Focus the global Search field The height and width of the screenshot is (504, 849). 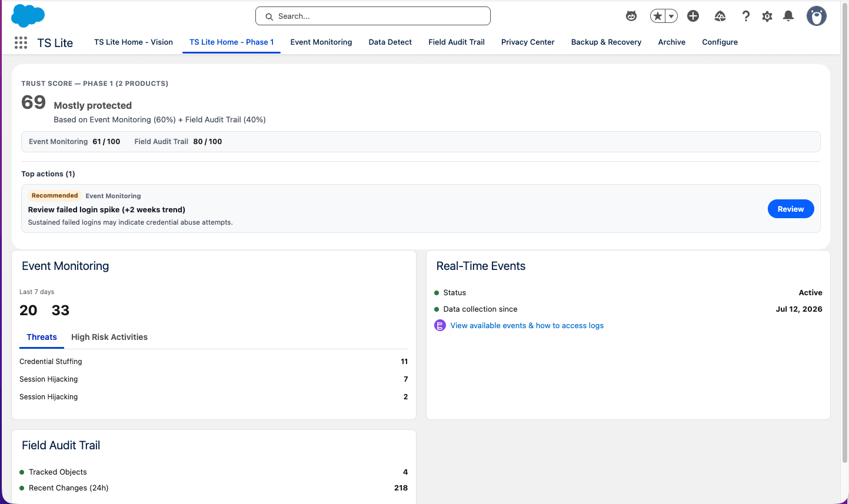coord(373,16)
